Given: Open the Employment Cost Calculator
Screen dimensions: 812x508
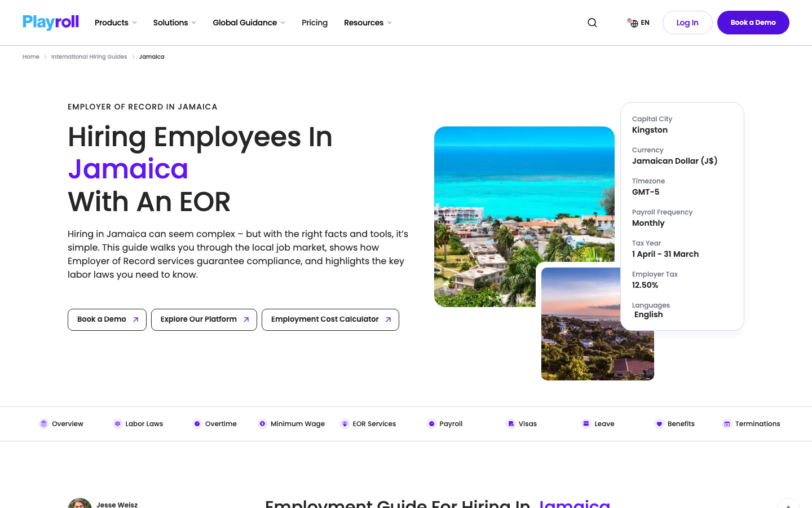Looking at the screenshot, I should tap(330, 319).
